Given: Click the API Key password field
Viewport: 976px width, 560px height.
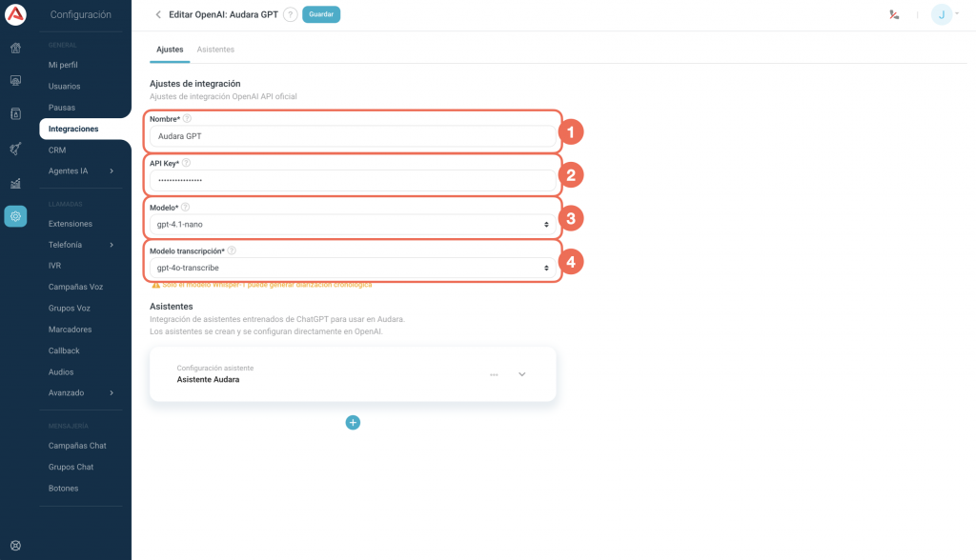Looking at the screenshot, I should coord(353,180).
